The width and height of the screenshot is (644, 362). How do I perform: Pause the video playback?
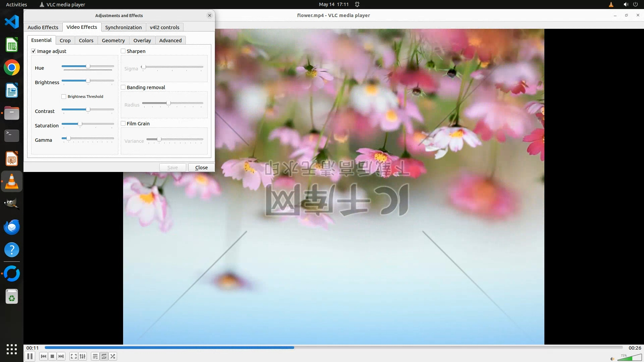click(x=30, y=356)
